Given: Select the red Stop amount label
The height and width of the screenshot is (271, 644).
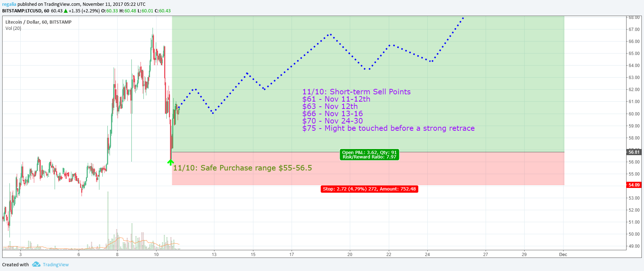Looking at the screenshot, I should [370, 189].
